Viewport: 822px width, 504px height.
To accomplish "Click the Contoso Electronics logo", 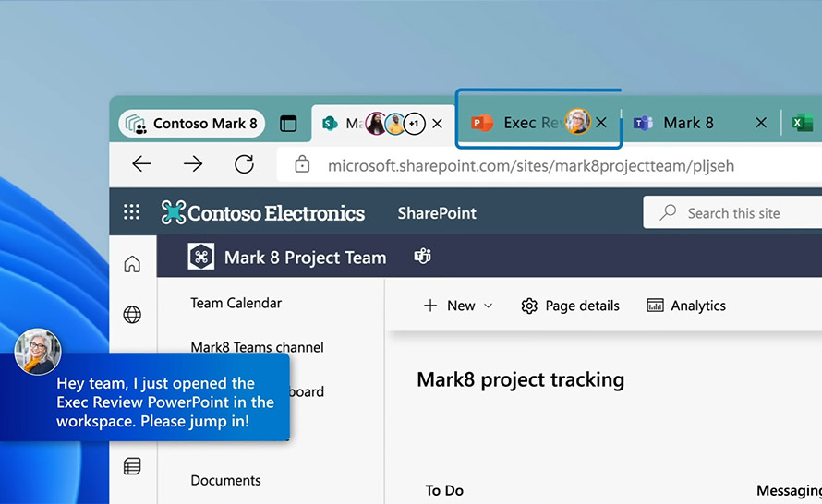I will [x=263, y=212].
